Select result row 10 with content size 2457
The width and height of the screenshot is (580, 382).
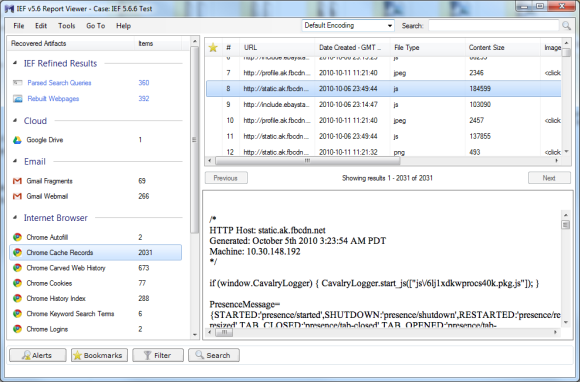[x=384, y=121]
